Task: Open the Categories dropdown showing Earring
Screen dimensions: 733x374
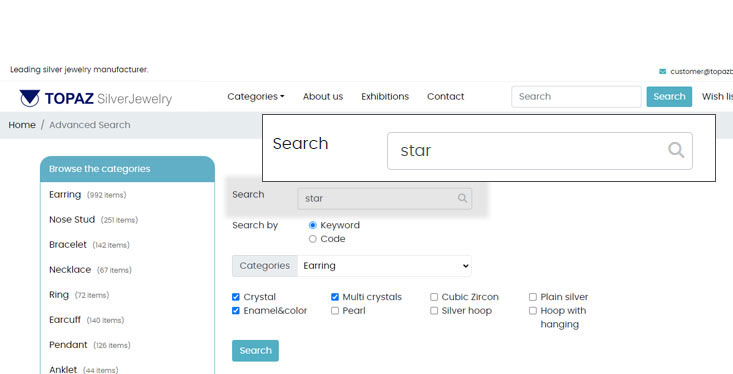Action: (x=384, y=266)
